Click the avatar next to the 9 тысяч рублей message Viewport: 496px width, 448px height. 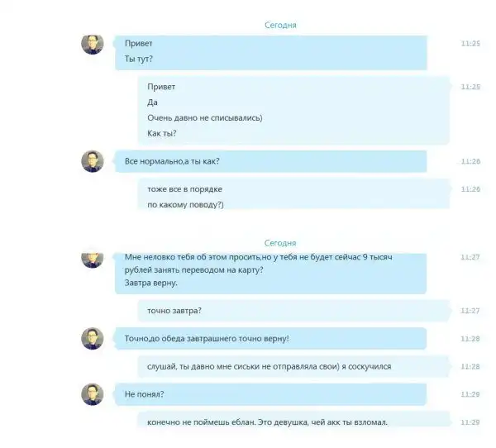93,260
